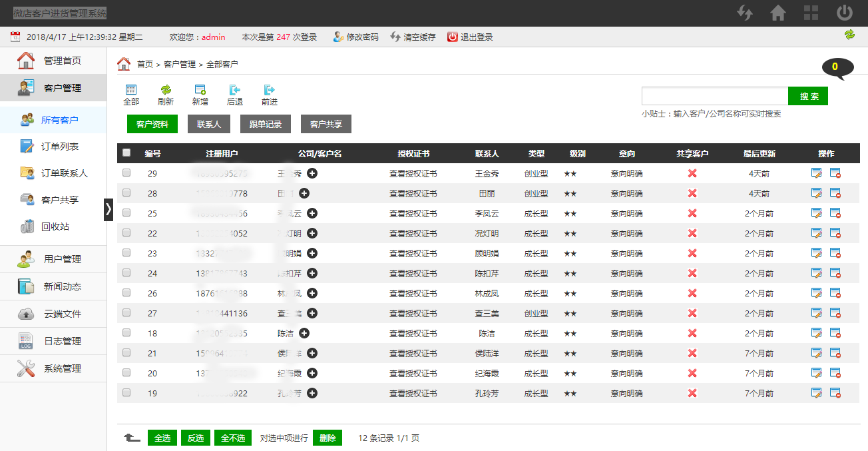Image resolution: width=868 pixels, height=451 pixels.
Task: Click 退出登录 to log out
Action: (x=470, y=37)
